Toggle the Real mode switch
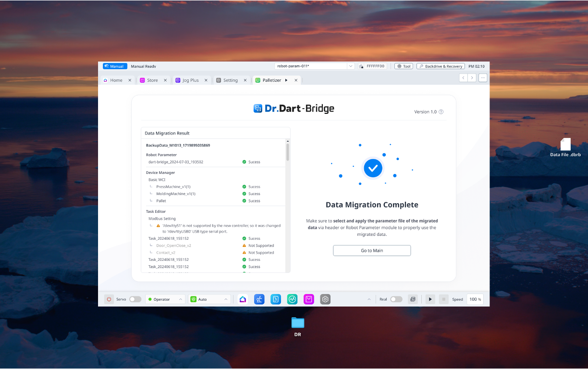The width and height of the screenshot is (588, 369). pyautogui.click(x=396, y=299)
